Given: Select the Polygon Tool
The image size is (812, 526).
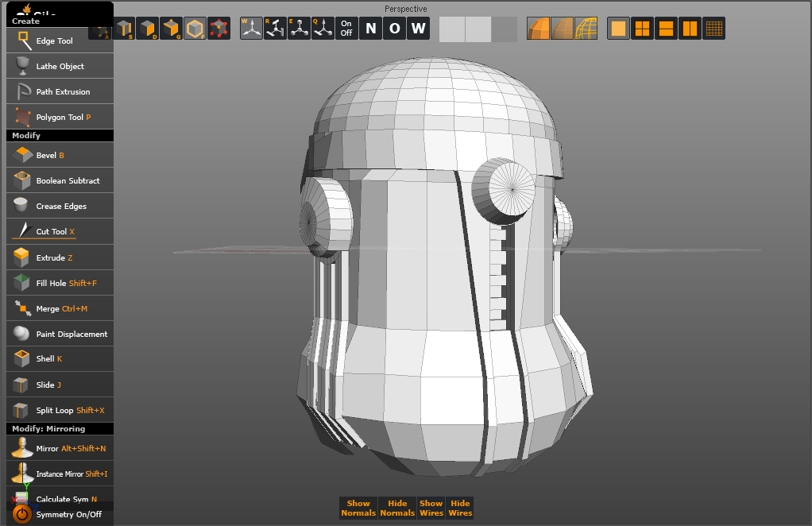Looking at the screenshot, I should (60, 117).
